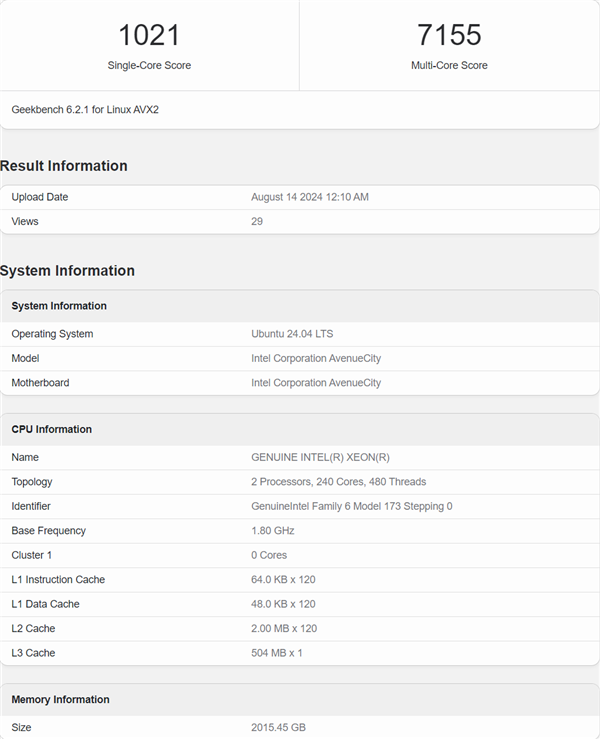Click the single-core score 1021
This screenshot has width=600, height=739.
tap(149, 36)
